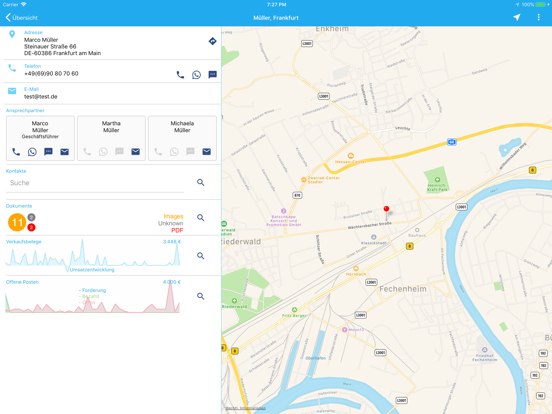The width and height of the screenshot is (552, 414).
Task: Select email address test@test.de
Action: (x=40, y=96)
